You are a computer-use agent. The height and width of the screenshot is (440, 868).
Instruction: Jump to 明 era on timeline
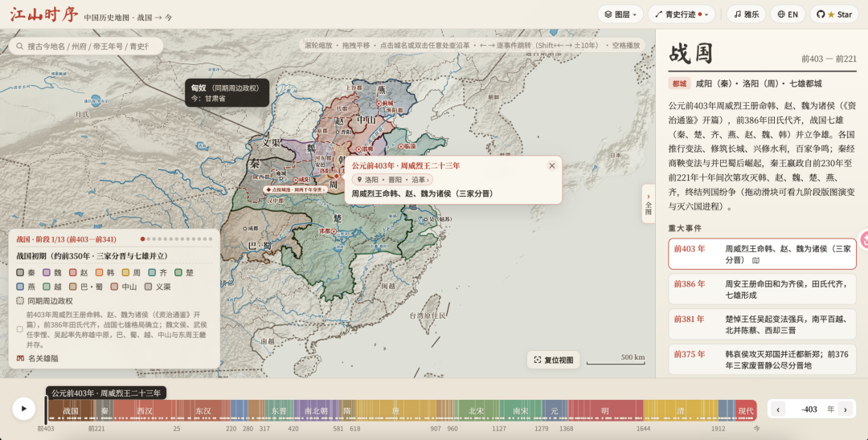(x=605, y=411)
